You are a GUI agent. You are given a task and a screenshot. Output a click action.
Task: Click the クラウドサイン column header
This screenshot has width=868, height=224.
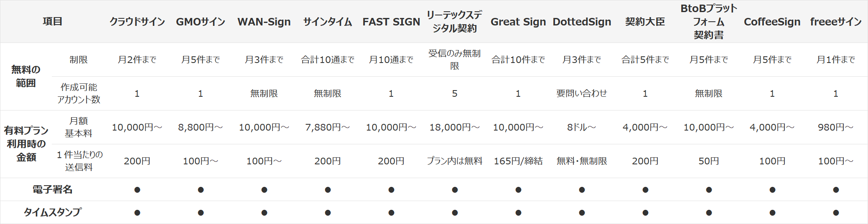click(x=137, y=22)
